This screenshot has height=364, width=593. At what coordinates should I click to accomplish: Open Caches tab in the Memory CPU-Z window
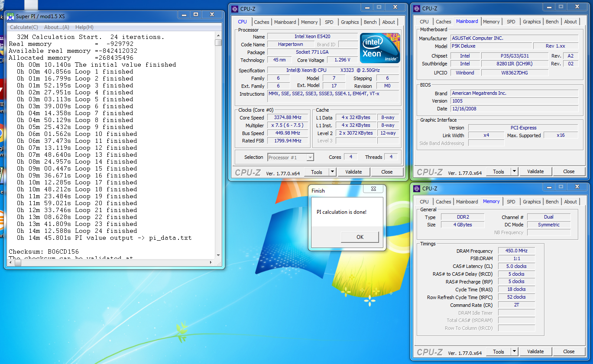[444, 202]
